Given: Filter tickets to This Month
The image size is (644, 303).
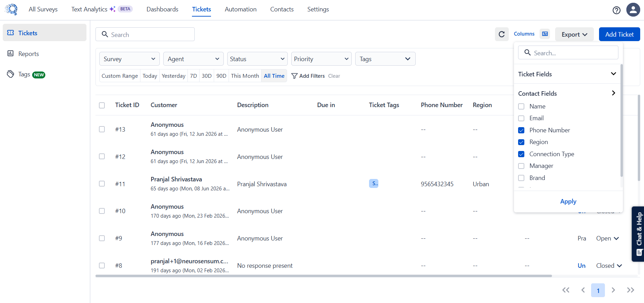Looking at the screenshot, I should pyautogui.click(x=245, y=76).
